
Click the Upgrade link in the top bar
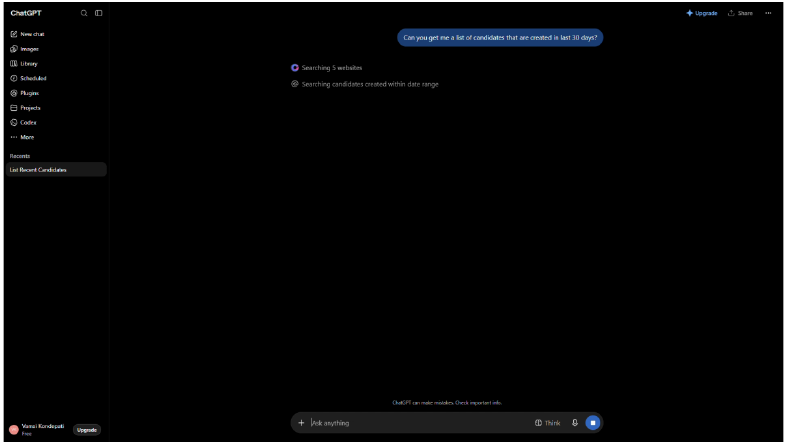702,13
